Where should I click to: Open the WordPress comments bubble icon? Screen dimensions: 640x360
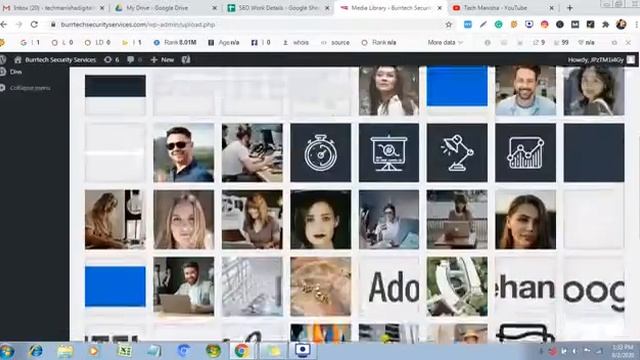point(134,60)
